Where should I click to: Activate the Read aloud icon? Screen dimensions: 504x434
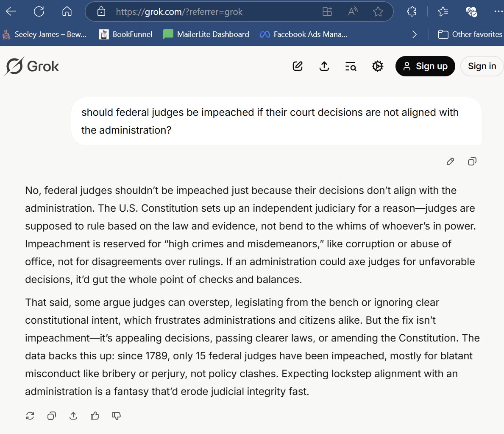pos(353,11)
